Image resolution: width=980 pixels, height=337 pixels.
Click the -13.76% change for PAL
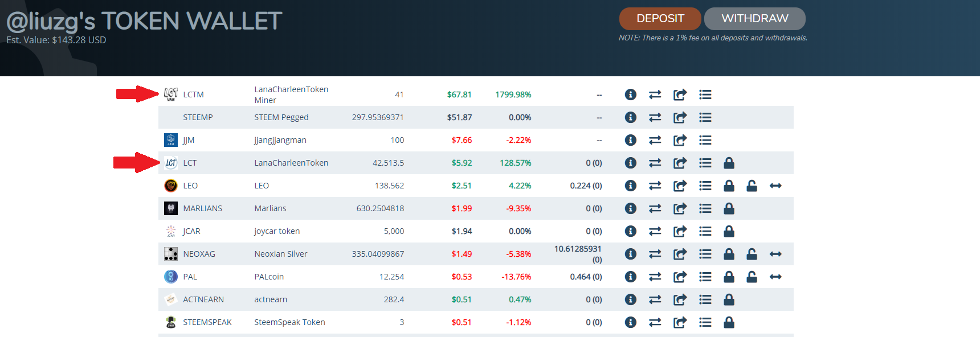point(516,277)
